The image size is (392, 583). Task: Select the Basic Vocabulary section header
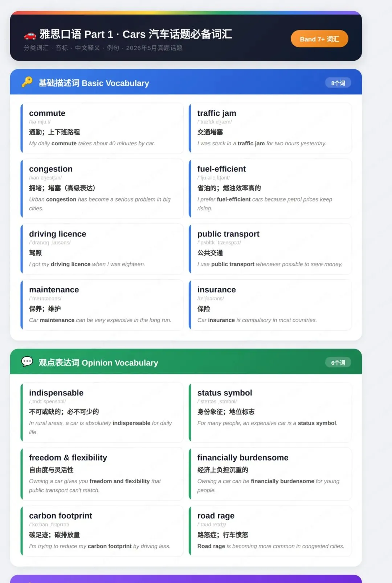click(186, 82)
